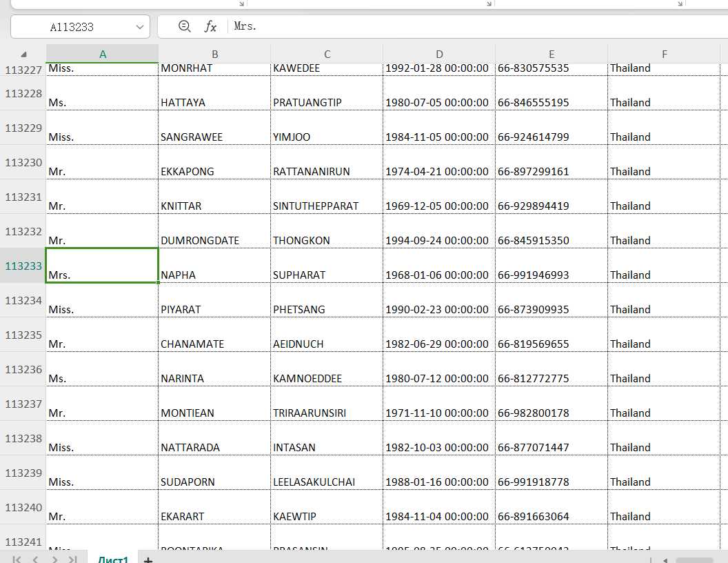This screenshot has width=728, height=563.
Task: Add a new sheet with plus button
Action: pyautogui.click(x=148, y=560)
